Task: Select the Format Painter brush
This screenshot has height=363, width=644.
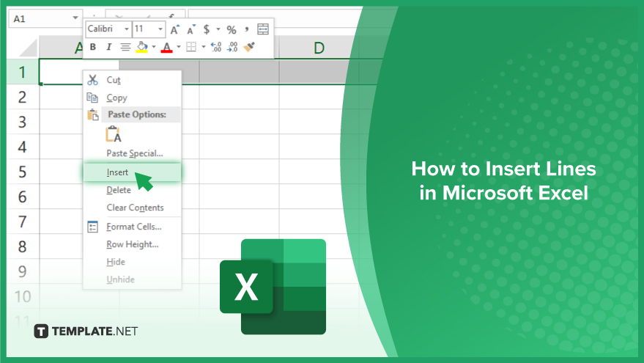Action: point(249,47)
